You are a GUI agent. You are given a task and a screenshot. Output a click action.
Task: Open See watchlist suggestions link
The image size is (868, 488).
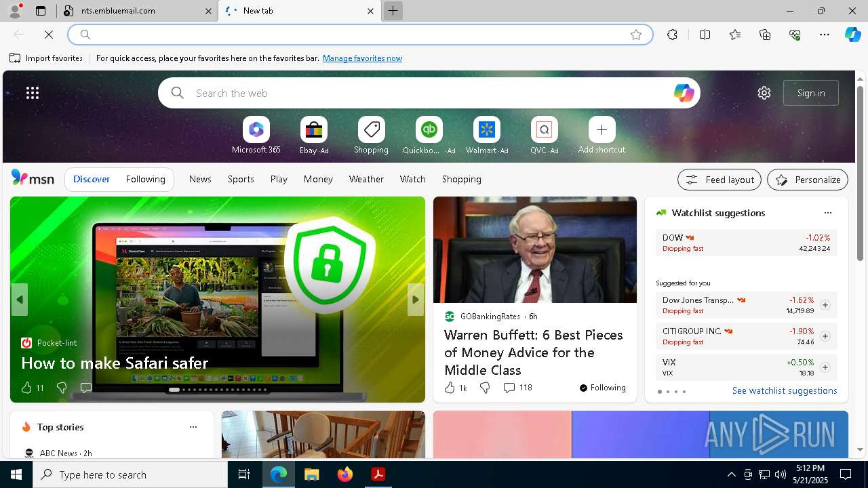[785, 390]
